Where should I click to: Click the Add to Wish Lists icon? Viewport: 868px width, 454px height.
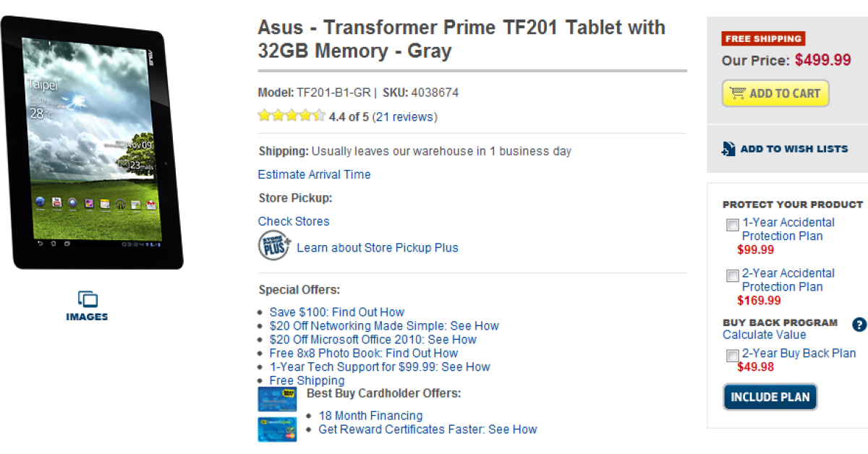[728, 149]
